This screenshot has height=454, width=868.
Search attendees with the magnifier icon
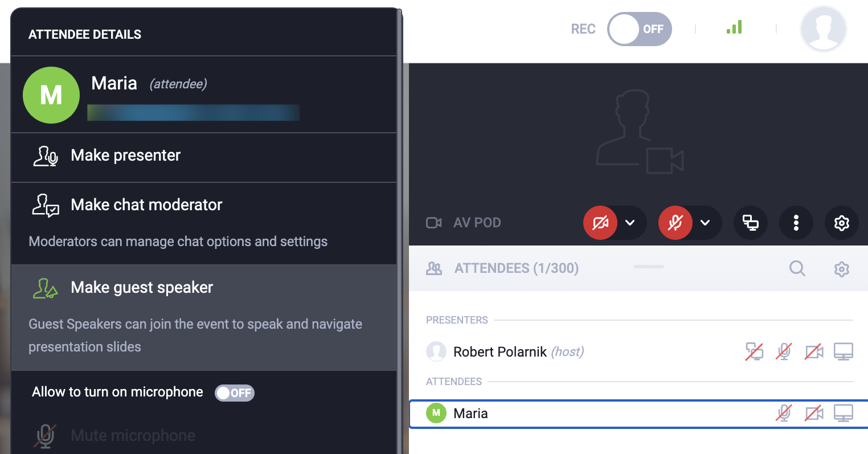coord(797,268)
